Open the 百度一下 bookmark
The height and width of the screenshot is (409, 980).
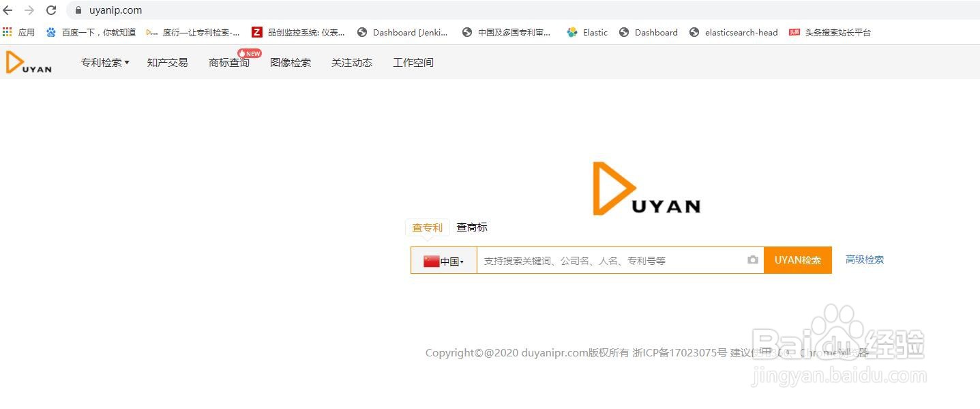[x=91, y=32]
